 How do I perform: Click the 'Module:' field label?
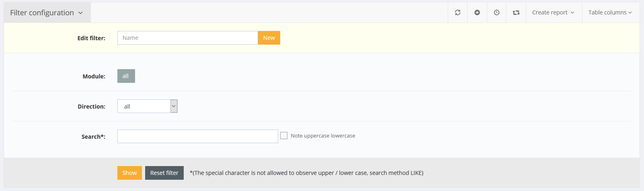point(94,76)
